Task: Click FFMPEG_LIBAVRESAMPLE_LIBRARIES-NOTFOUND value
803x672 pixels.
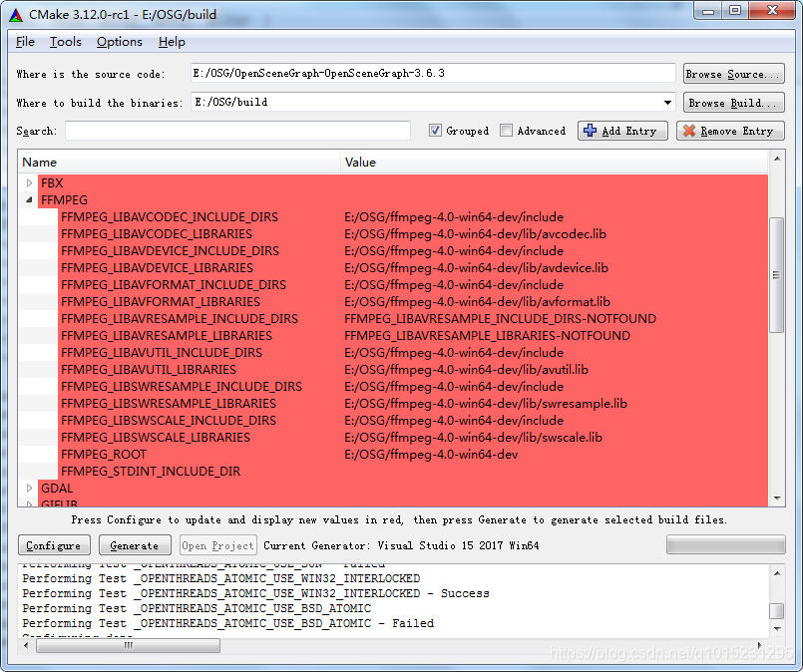Action: pos(487,335)
